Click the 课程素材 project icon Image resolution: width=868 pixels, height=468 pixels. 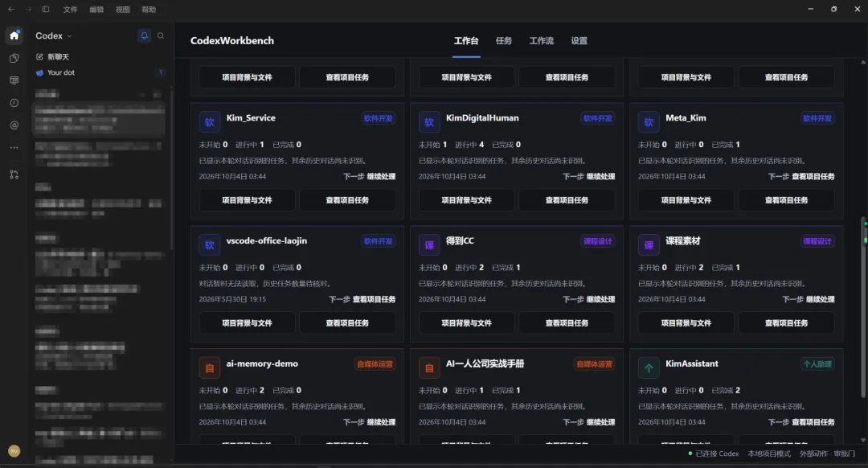point(649,244)
